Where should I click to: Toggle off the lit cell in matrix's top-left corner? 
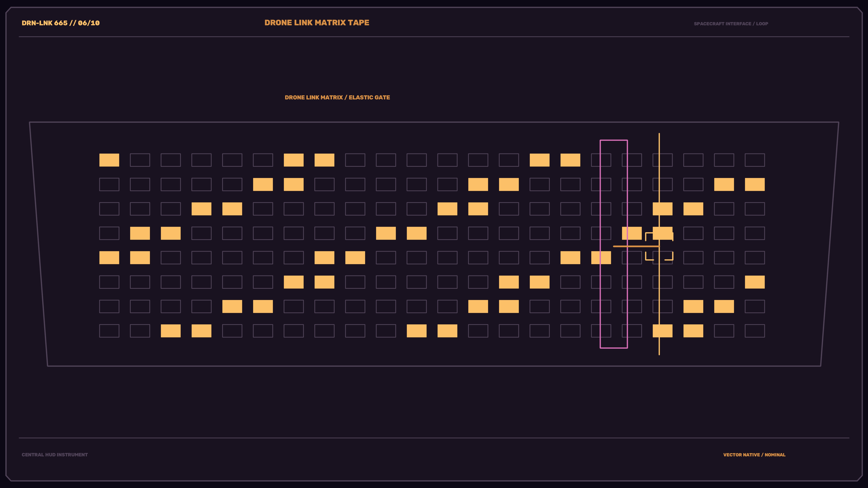(109, 160)
